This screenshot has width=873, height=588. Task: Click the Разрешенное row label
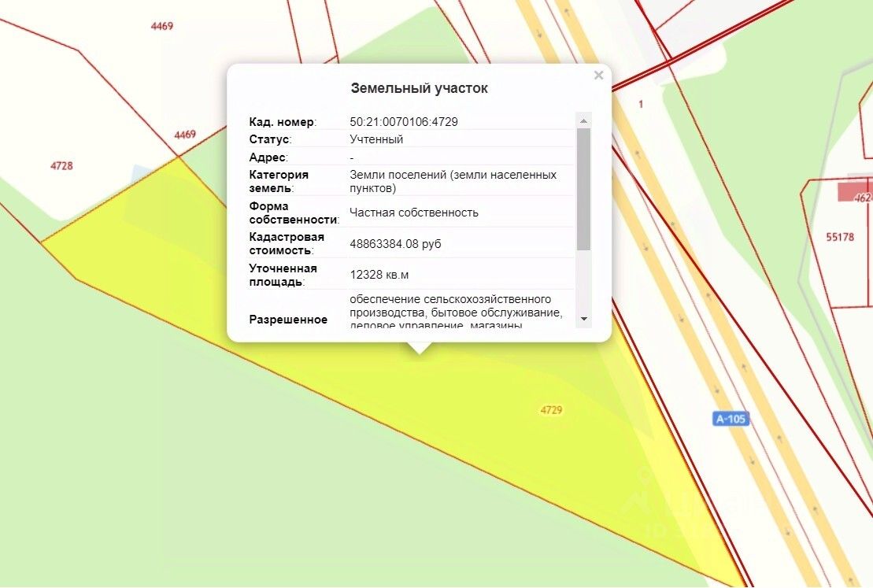point(288,320)
